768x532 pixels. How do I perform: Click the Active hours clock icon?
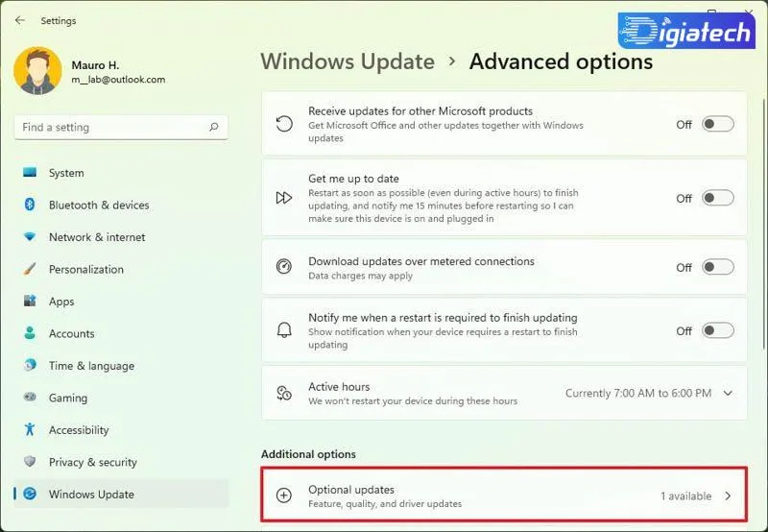point(284,393)
